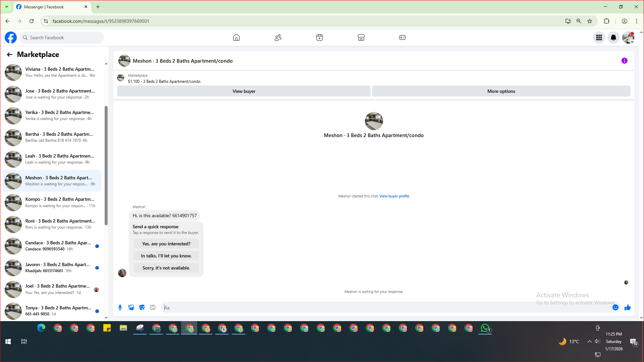Open the emoji picker in the message box
This screenshot has height=362, width=644.
pyautogui.click(x=615, y=307)
